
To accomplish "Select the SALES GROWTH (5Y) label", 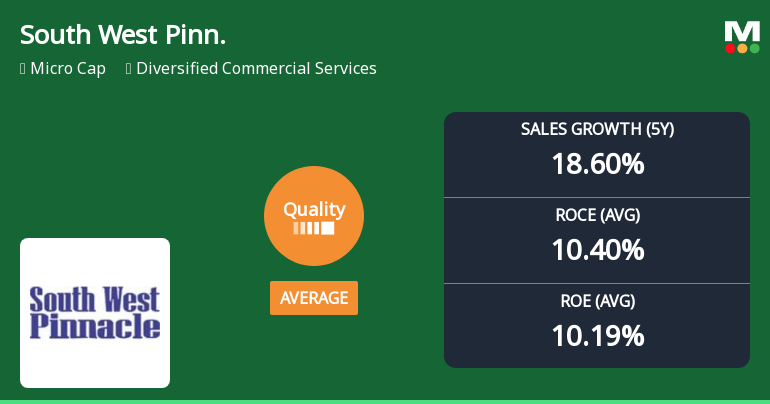I will pyautogui.click(x=597, y=129).
